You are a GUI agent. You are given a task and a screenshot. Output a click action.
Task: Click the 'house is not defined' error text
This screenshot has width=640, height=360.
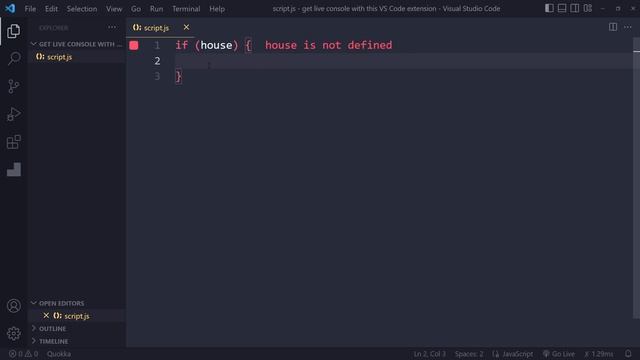point(328,45)
